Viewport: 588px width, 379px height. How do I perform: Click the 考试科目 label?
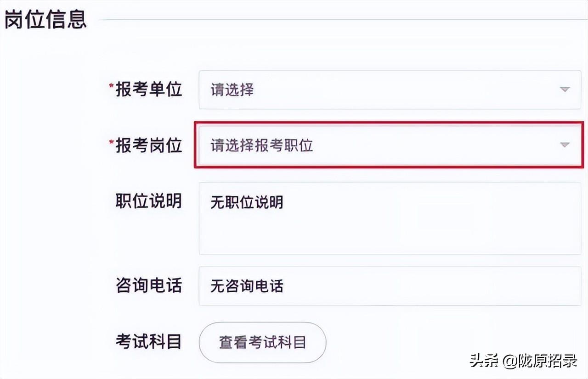point(148,342)
